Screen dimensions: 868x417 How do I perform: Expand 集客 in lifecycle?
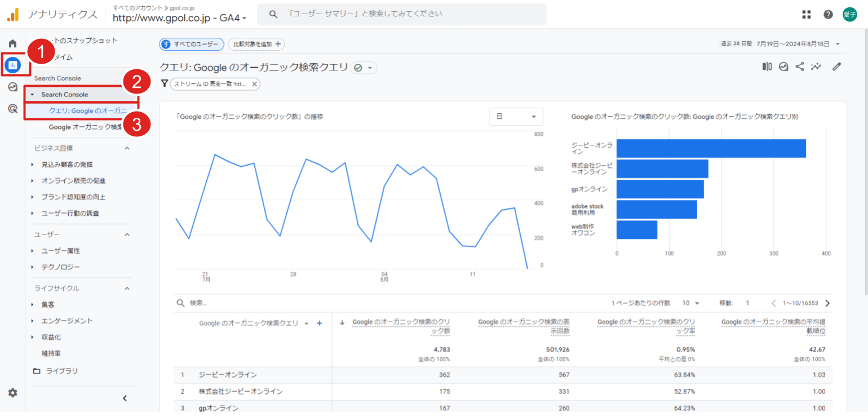33,304
